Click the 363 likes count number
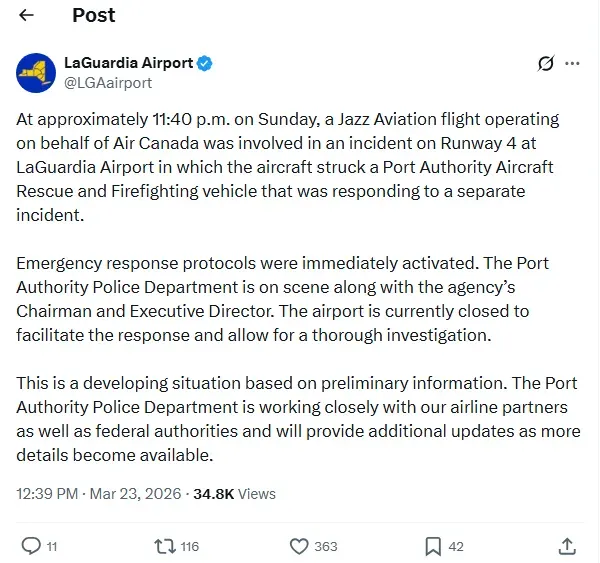The image size is (600, 563). coord(326,546)
